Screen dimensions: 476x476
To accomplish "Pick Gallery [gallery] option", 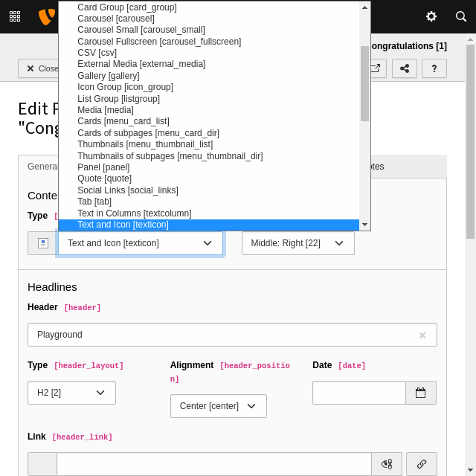I will (x=209, y=76).
